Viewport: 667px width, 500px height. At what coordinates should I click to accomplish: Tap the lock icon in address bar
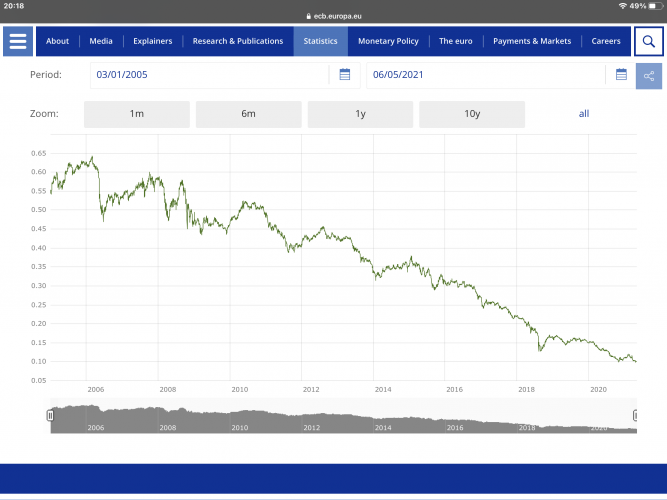point(295,17)
